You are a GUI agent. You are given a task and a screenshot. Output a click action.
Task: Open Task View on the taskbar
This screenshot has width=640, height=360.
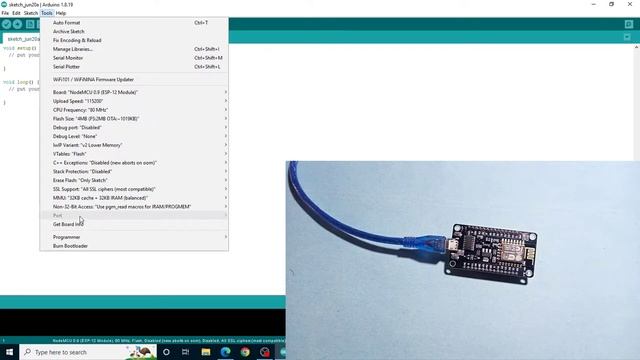click(185, 352)
